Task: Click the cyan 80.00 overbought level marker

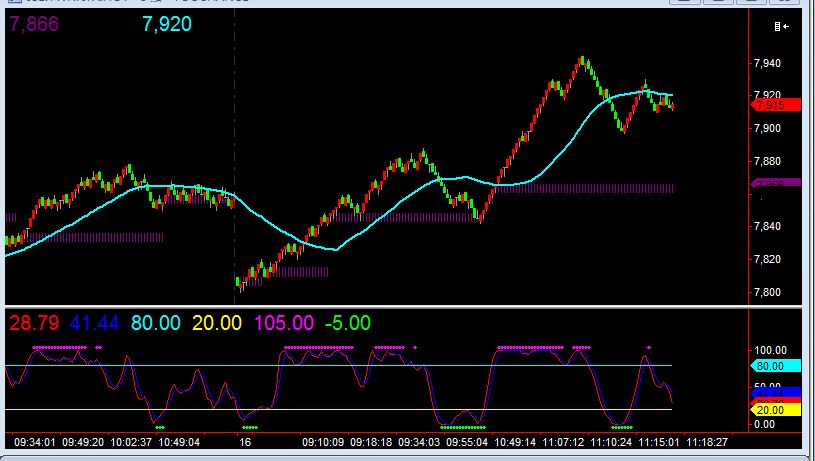Action: [776, 366]
